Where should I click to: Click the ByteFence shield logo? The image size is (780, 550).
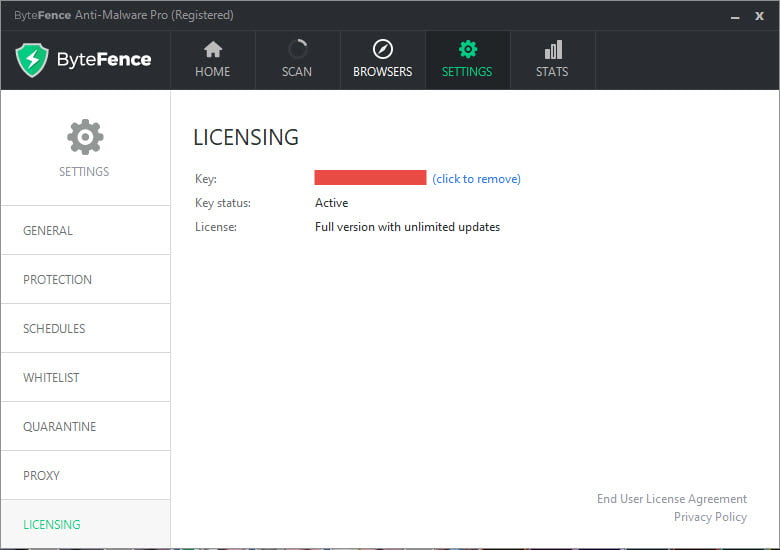coord(32,60)
